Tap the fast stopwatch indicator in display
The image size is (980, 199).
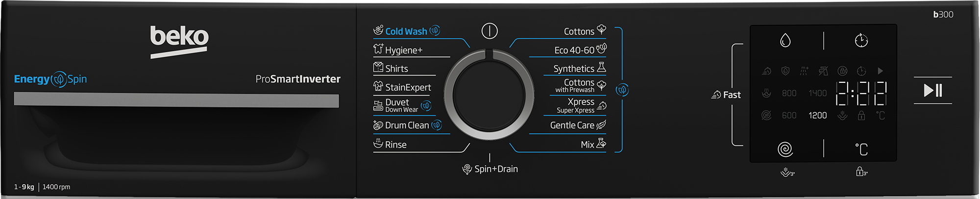point(766,71)
